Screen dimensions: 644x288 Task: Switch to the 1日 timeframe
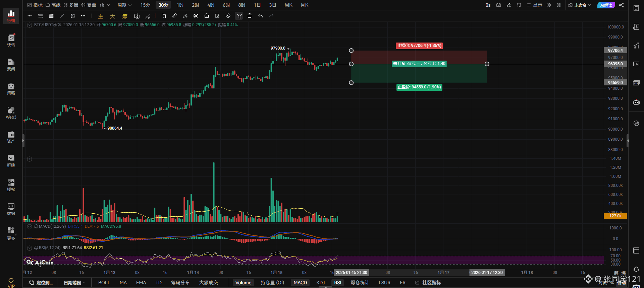[257, 5]
